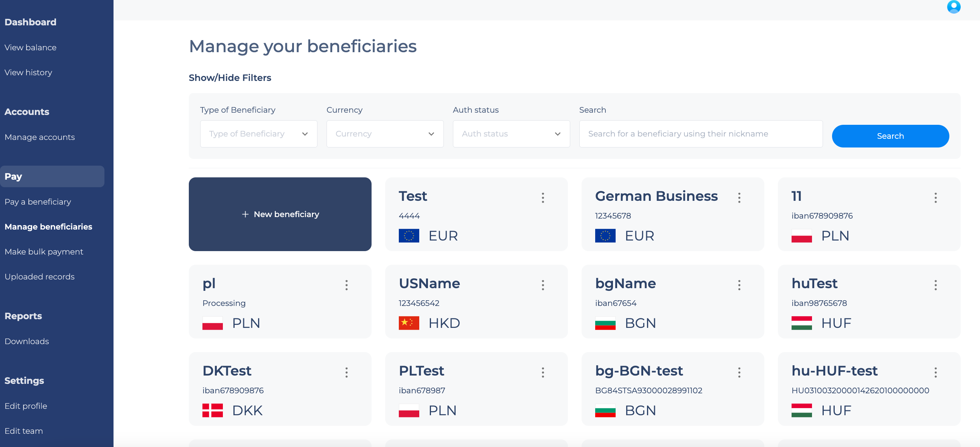Screen dimensions: 980x447
Task: Click the New beneficiary button
Action: point(280,214)
